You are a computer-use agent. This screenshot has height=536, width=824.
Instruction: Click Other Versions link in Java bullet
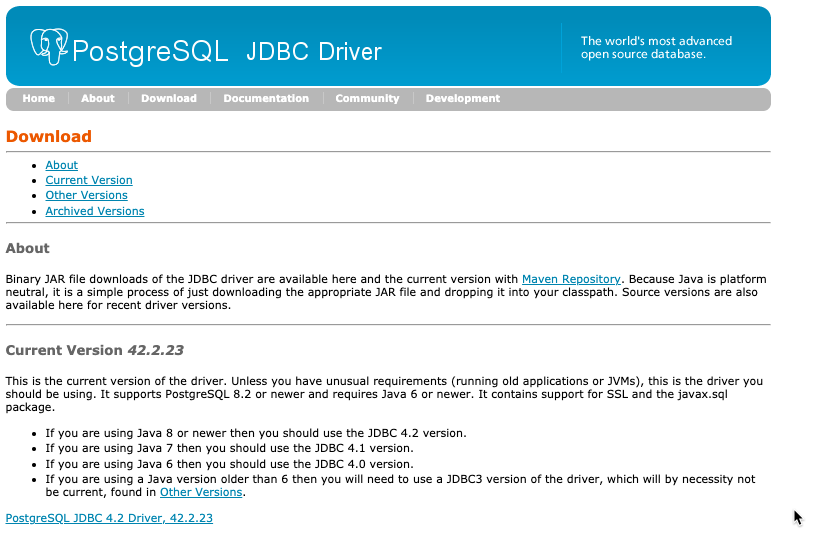click(201, 492)
